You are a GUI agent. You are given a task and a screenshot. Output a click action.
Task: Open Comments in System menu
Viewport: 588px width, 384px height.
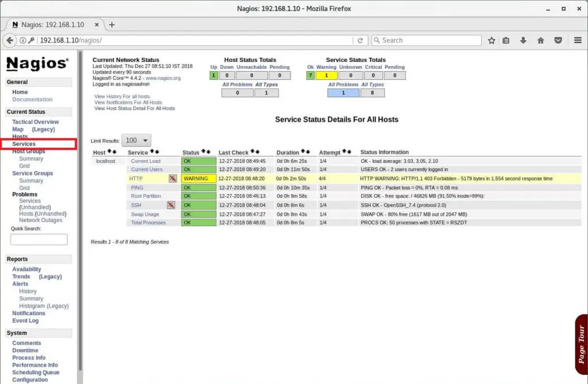[26, 343]
